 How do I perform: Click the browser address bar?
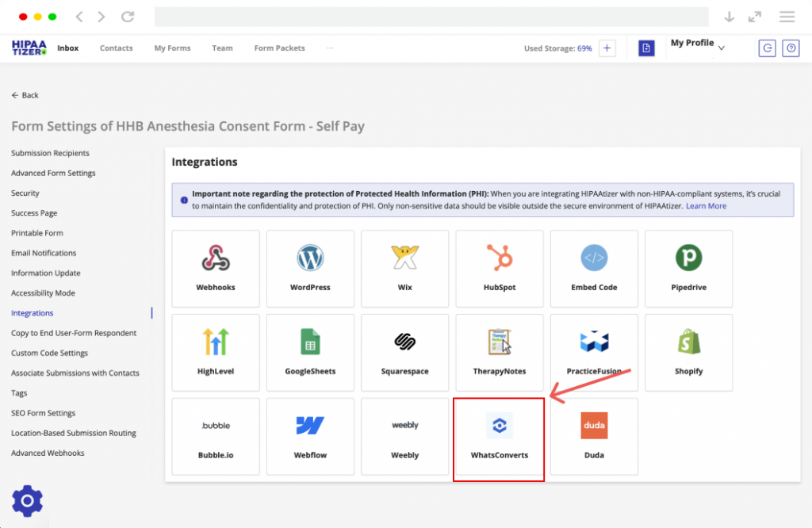431,17
